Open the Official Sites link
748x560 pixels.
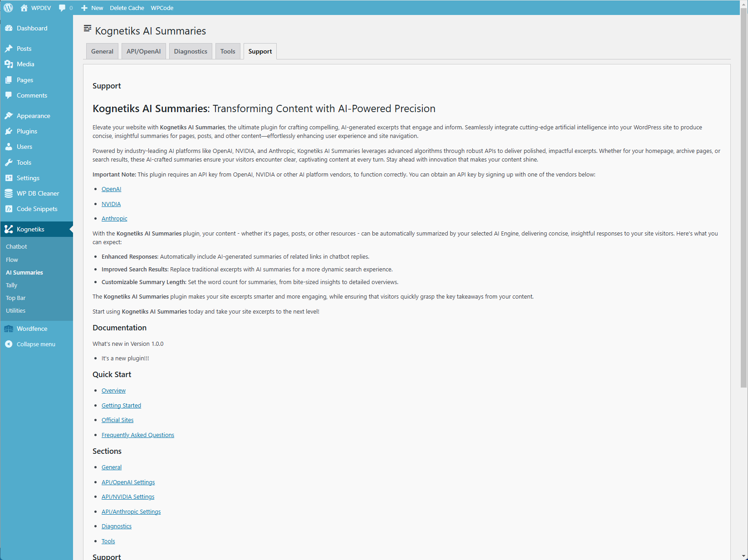point(117,420)
